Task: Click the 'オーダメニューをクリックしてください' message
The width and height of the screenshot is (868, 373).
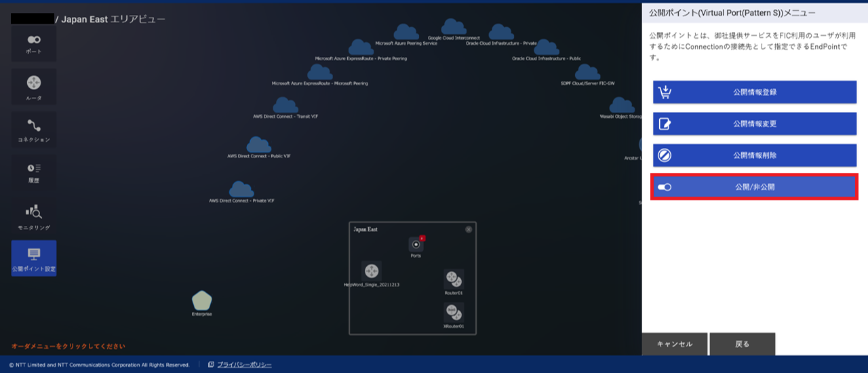Action: click(x=68, y=346)
